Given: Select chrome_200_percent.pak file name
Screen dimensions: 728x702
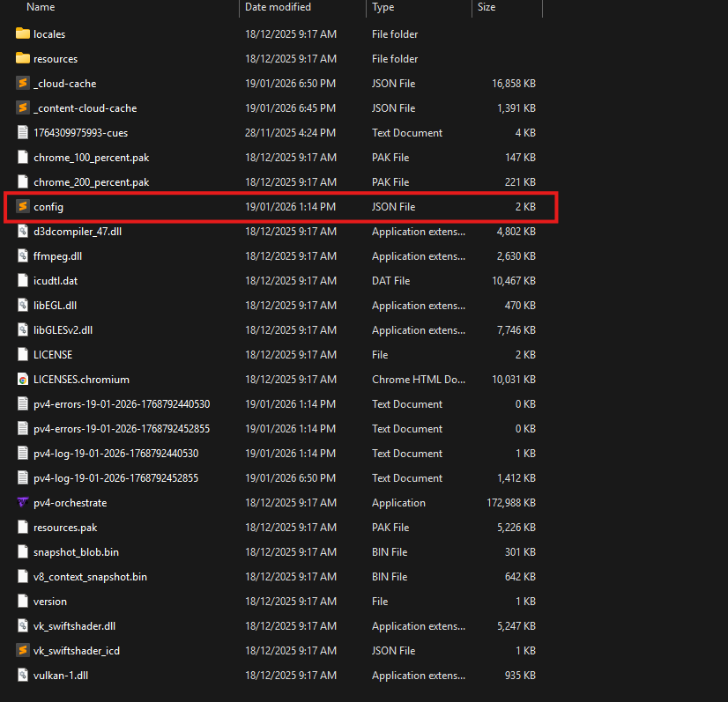Looking at the screenshot, I should [x=92, y=182].
